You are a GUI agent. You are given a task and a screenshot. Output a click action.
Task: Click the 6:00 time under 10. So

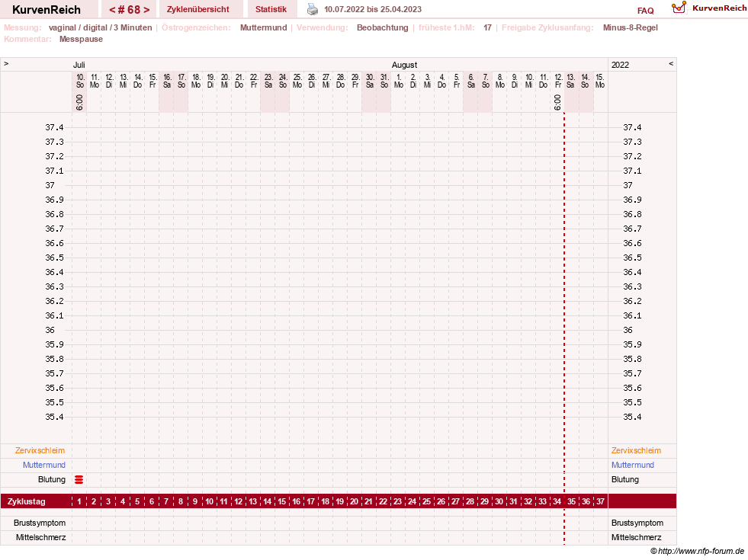(79, 102)
